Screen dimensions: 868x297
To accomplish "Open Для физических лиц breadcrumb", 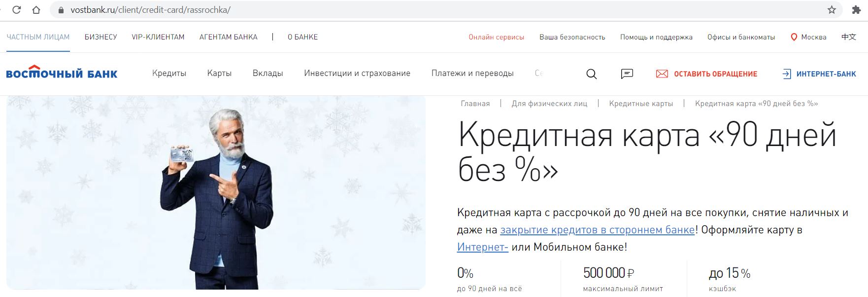I will [550, 104].
